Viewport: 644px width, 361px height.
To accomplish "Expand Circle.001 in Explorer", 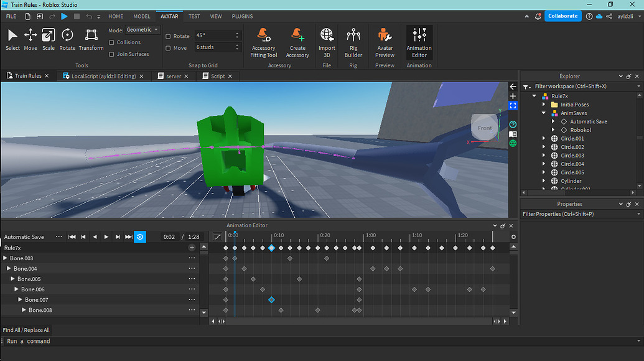I will coord(544,138).
